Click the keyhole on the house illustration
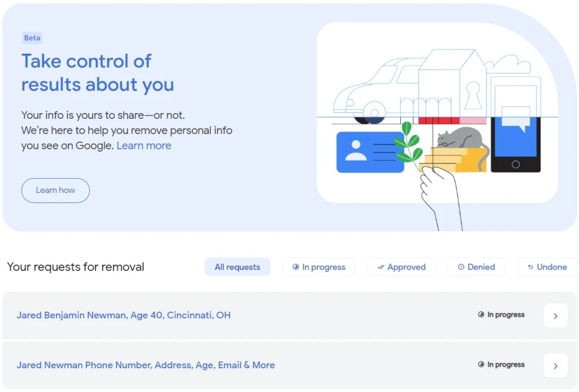 (472, 95)
